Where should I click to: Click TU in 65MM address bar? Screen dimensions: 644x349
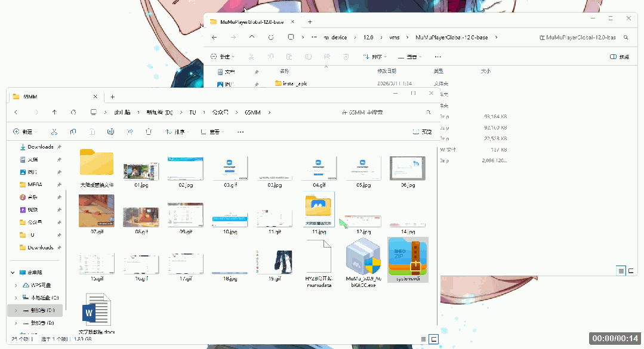(193, 112)
